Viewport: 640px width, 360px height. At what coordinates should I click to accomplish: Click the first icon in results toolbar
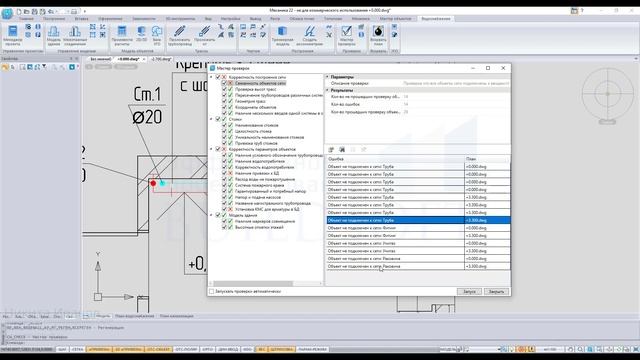331,150
